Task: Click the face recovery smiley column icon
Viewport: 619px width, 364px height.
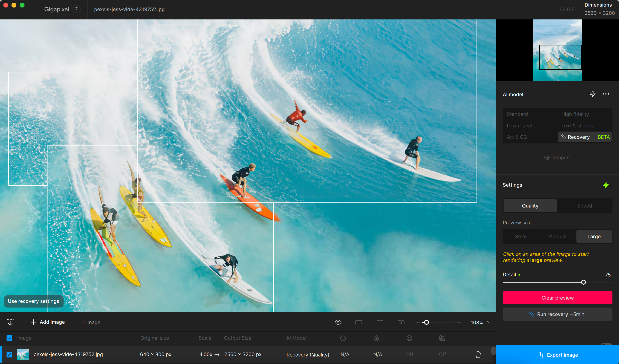Action: click(409, 338)
